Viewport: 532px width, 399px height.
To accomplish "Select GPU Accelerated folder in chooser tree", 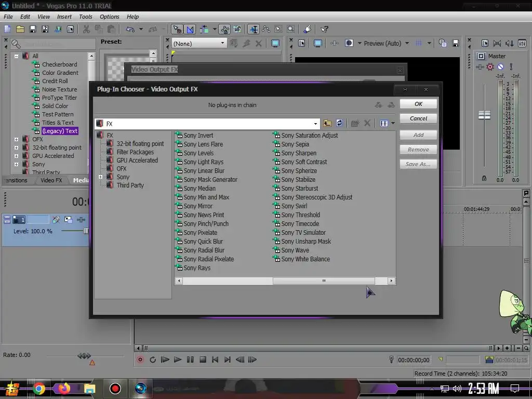I will 137,160.
